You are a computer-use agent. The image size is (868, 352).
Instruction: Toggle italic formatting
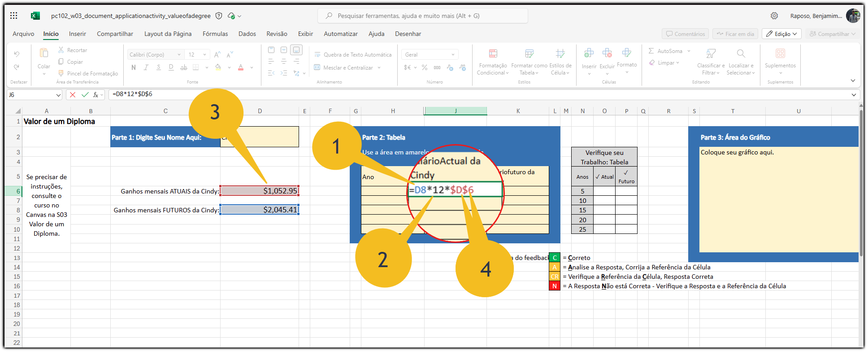pos(146,67)
